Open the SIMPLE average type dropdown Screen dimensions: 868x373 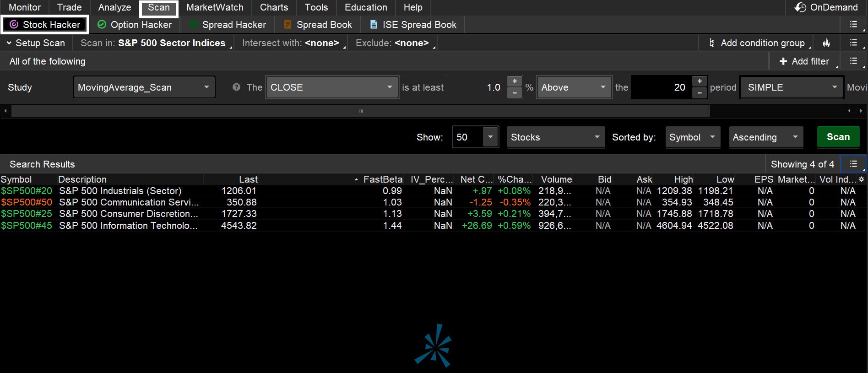[791, 87]
